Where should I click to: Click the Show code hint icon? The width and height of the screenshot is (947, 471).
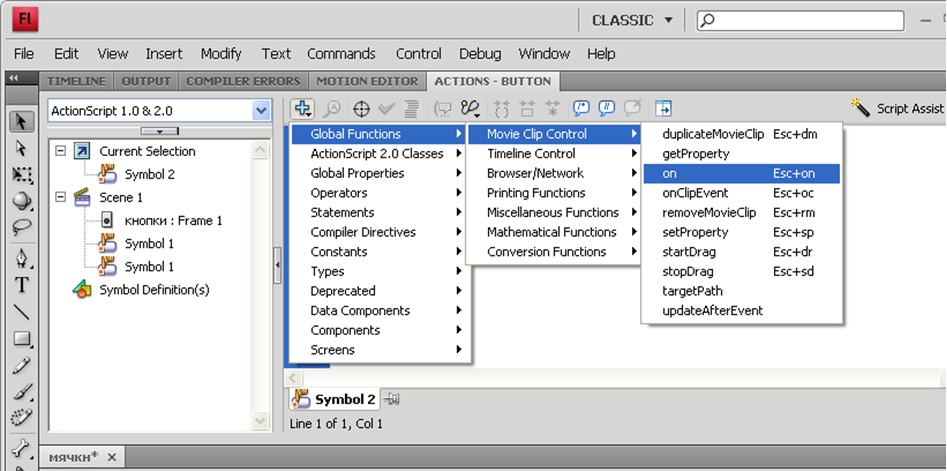point(443,109)
